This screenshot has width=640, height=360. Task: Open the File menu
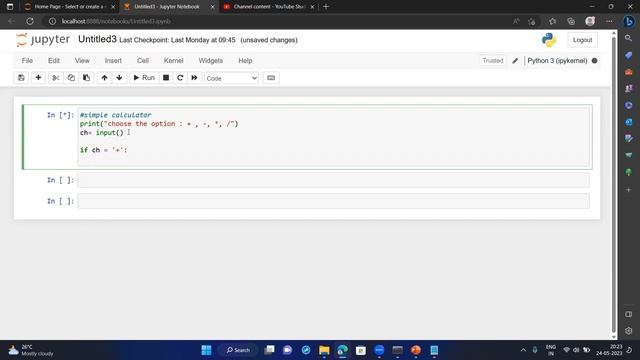[27, 60]
